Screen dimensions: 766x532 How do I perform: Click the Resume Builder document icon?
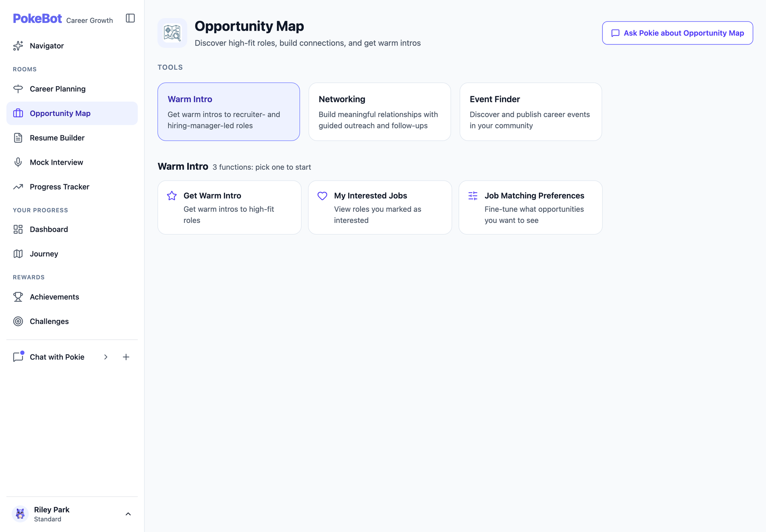[x=18, y=138]
